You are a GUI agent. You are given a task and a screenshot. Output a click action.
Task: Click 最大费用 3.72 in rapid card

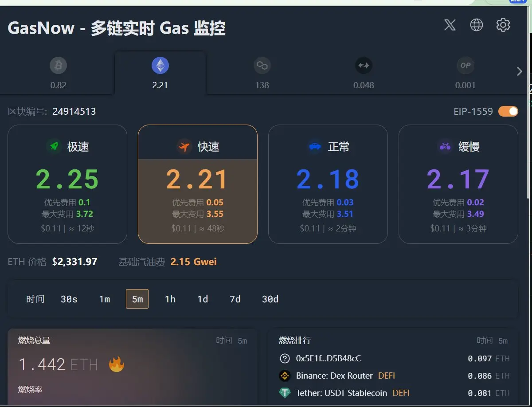[67, 214]
